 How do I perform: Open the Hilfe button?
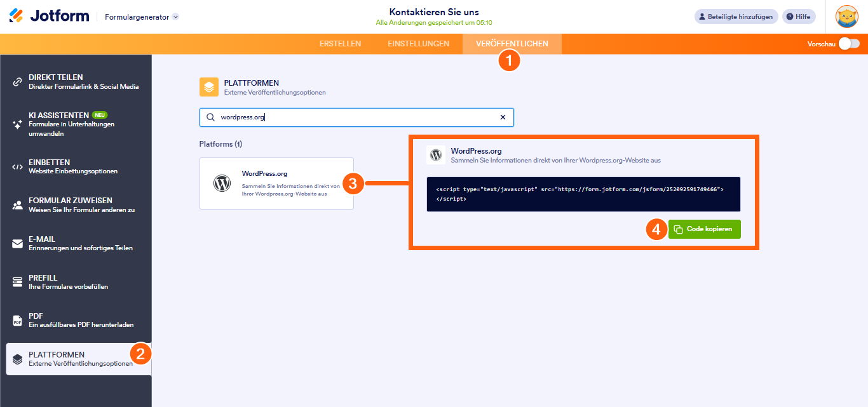point(799,17)
